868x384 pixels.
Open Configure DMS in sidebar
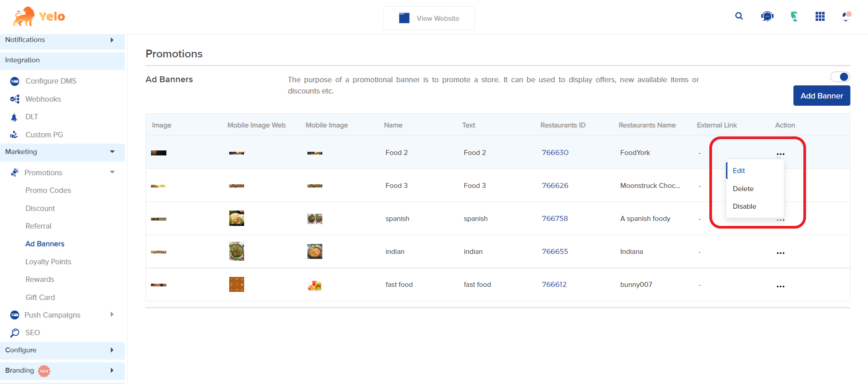click(51, 81)
